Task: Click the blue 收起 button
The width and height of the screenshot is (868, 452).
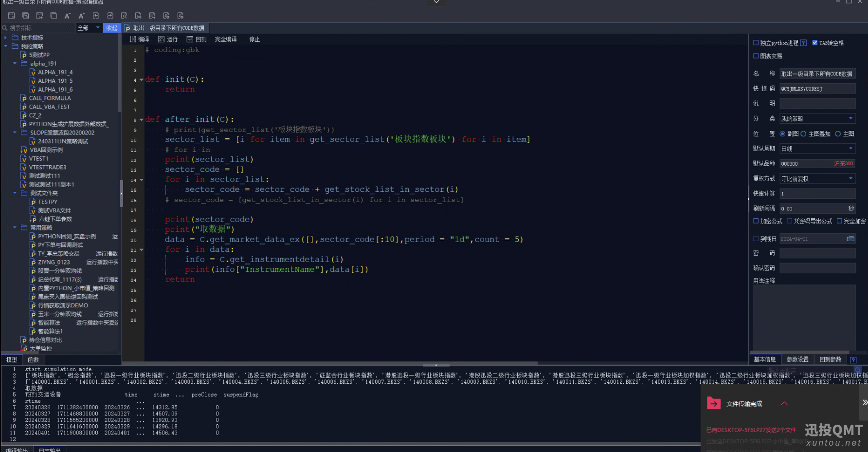Action: (112, 28)
